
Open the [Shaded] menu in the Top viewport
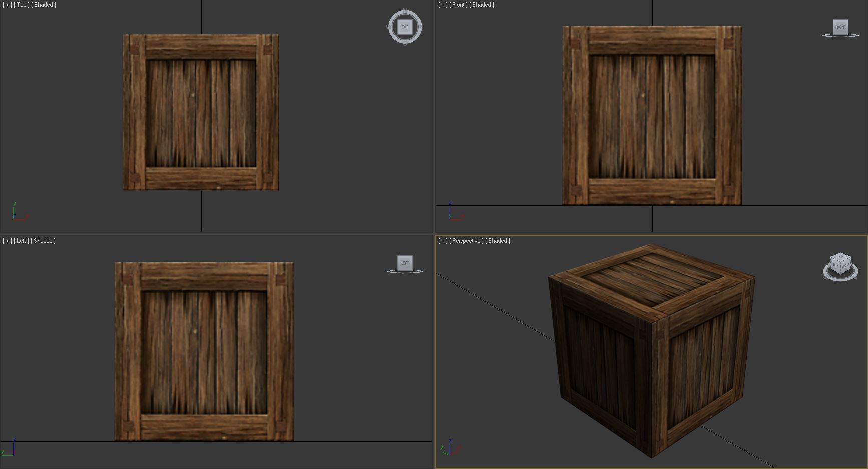44,5
